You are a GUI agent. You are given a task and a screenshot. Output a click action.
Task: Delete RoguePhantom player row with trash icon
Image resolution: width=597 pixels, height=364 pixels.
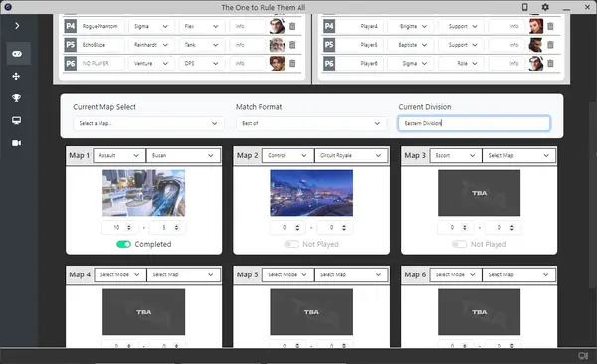click(292, 26)
